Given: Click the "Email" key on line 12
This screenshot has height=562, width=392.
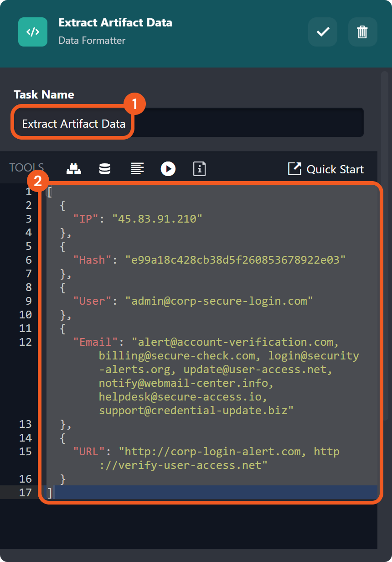Looking at the screenshot, I should point(96,342).
